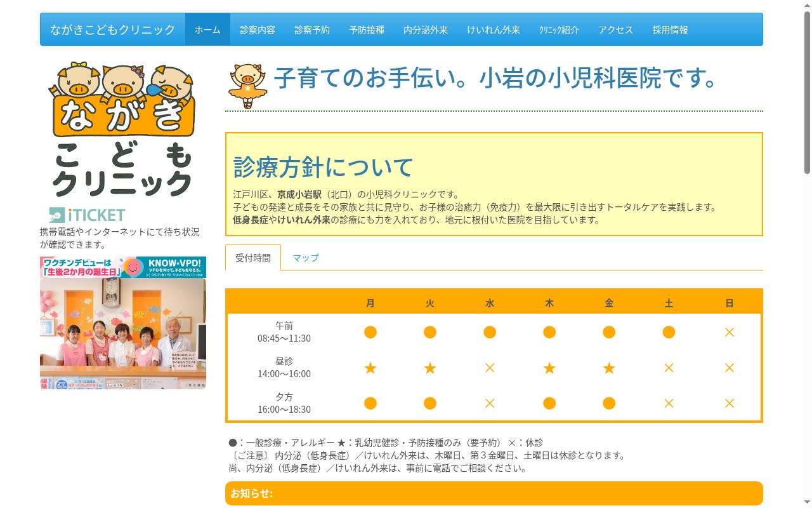812x508 pixels.
Task: Click the Sunday morning cross mark
Action: coord(730,332)
